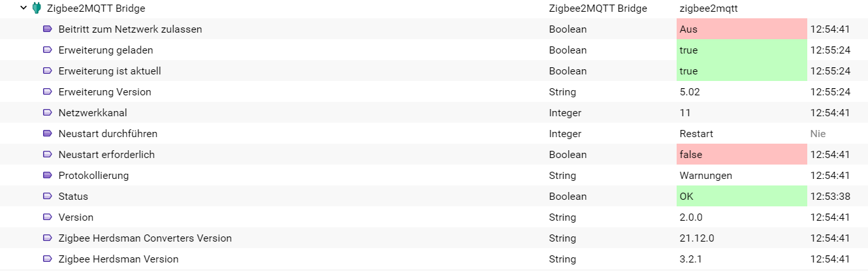868x271 pixels.
Task: Click variable icon beside Status row
Action: click(x=47, y=197)
